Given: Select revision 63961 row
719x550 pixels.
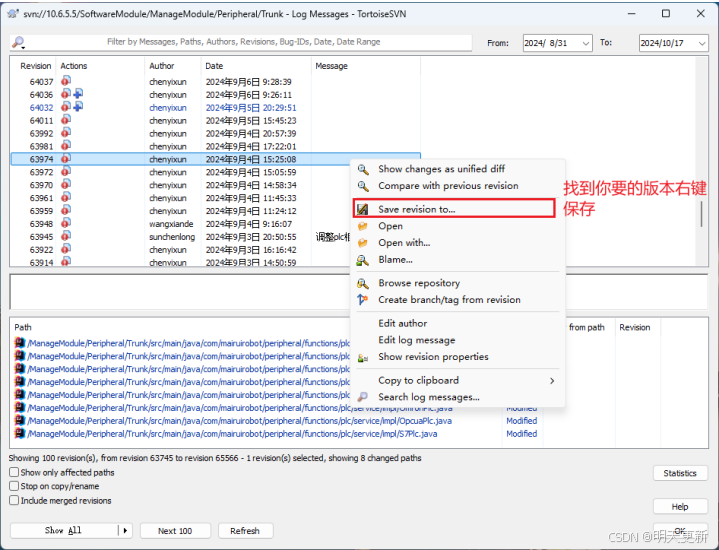Looking at the screenshot, I should click(x=216, y=198).
